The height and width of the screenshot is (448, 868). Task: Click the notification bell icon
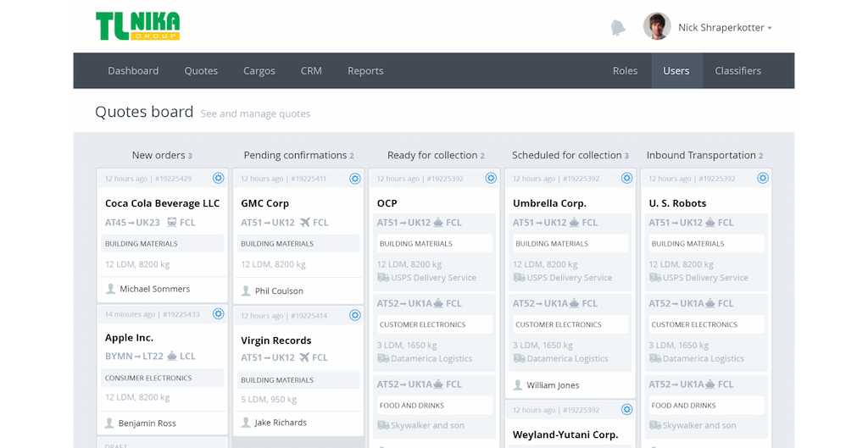618,27
